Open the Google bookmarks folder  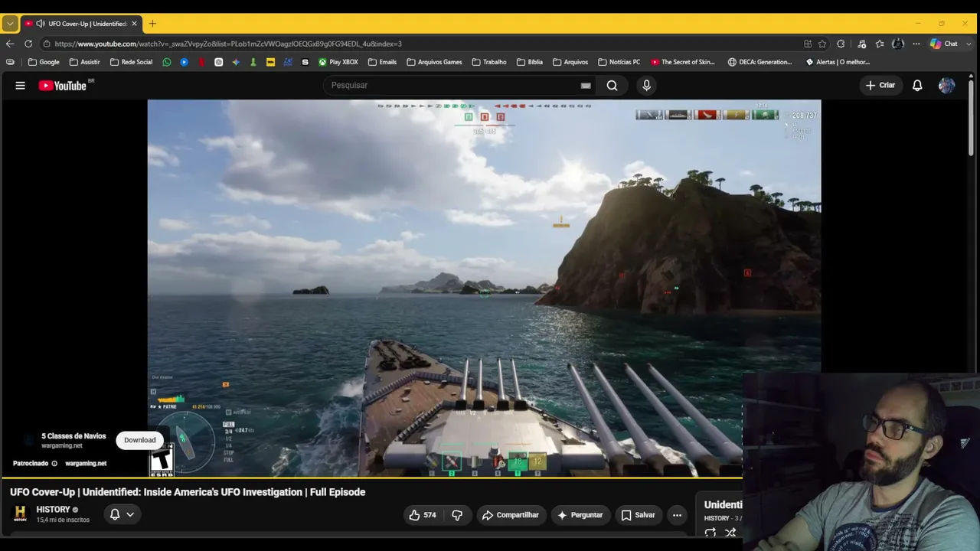(x=44, y=62)
